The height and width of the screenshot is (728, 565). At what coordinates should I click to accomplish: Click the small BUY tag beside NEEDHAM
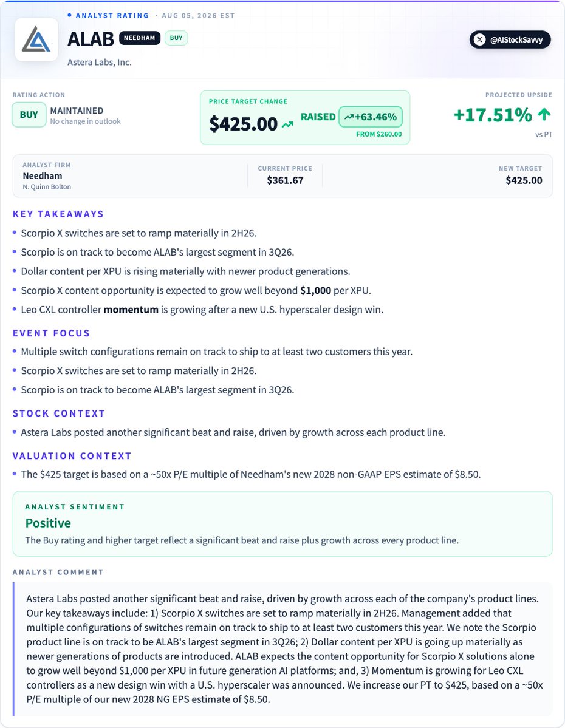pos(176,38)
